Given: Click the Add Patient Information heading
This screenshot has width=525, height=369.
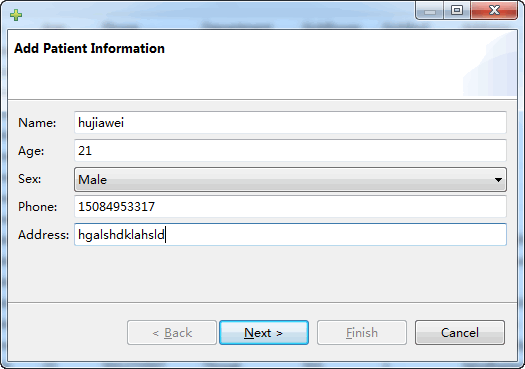Looking at the screenshot, I should click(89, 49).
